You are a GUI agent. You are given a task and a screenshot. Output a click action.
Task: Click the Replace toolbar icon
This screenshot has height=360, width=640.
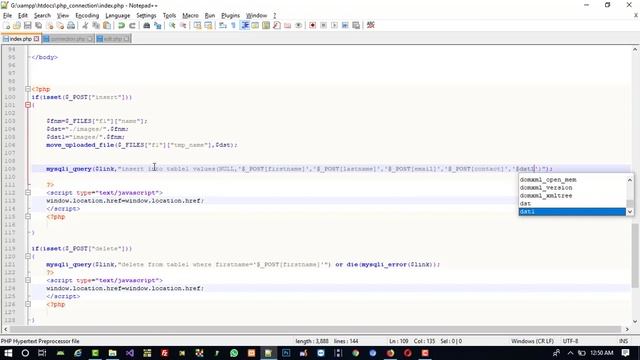pos(158,25)
